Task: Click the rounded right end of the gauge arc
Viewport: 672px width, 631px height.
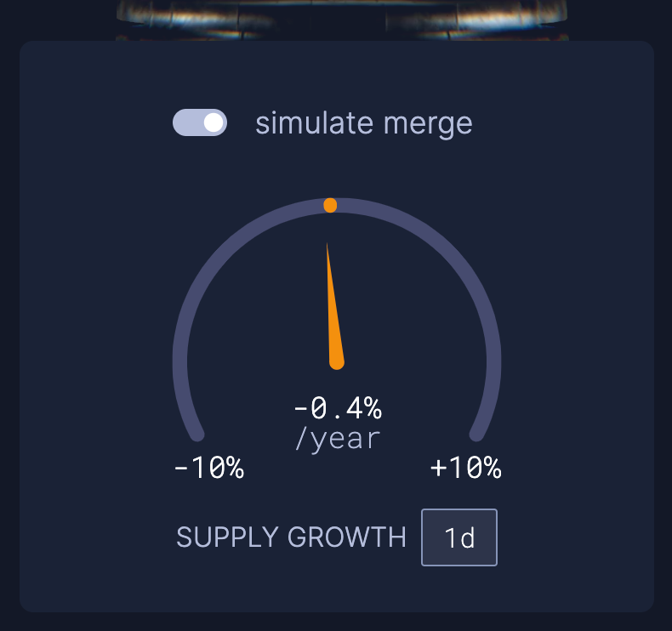Action: (x=477, y=434)
